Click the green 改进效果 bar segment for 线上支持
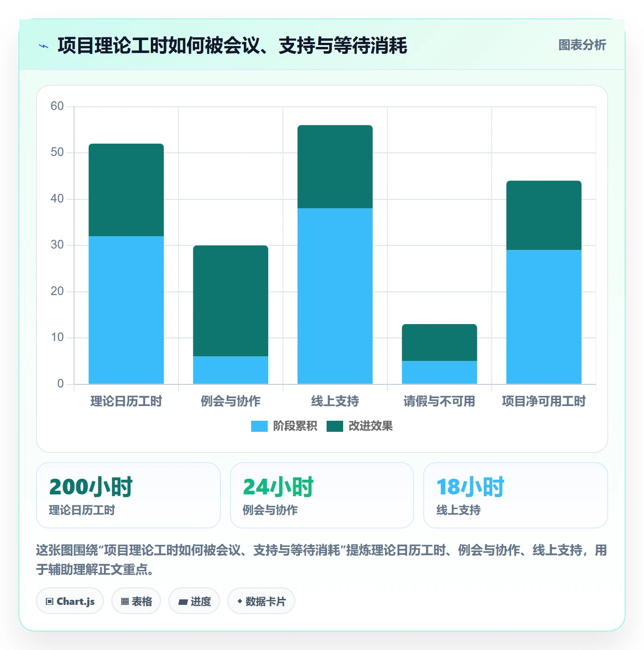 335,167
